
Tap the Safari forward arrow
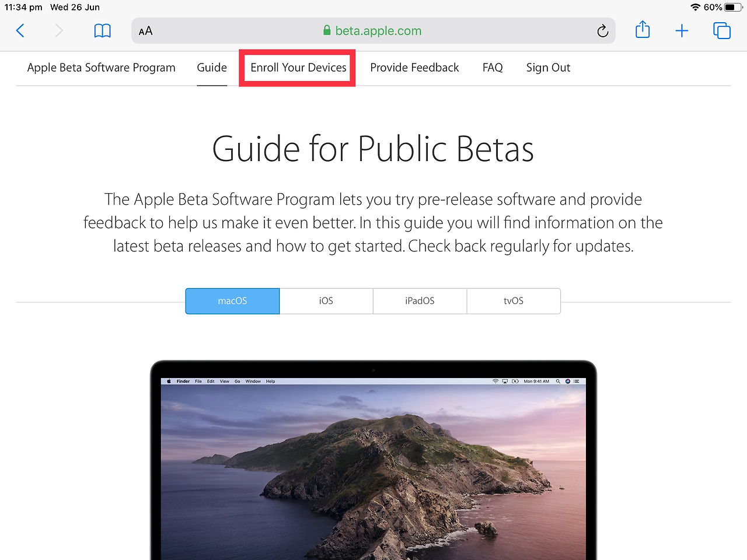(58, 31)
